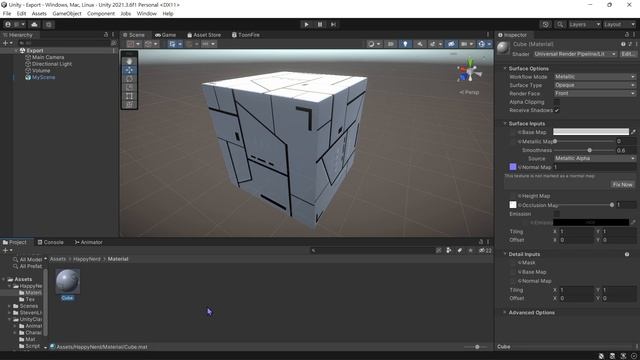The height and width of the screenshot is (360, 640).
Task: Open the smoothness Source dropdown
Action: click(x=595, y=158)
